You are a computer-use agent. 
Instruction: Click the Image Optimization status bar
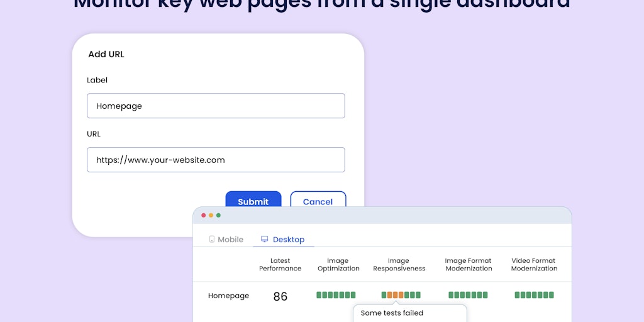click(336, 295)
